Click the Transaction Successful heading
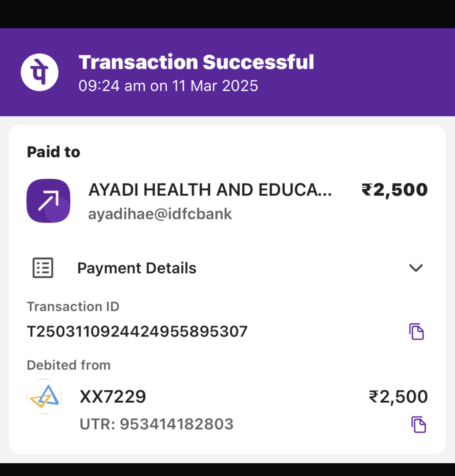455x476 pixels. click(196, 62)
